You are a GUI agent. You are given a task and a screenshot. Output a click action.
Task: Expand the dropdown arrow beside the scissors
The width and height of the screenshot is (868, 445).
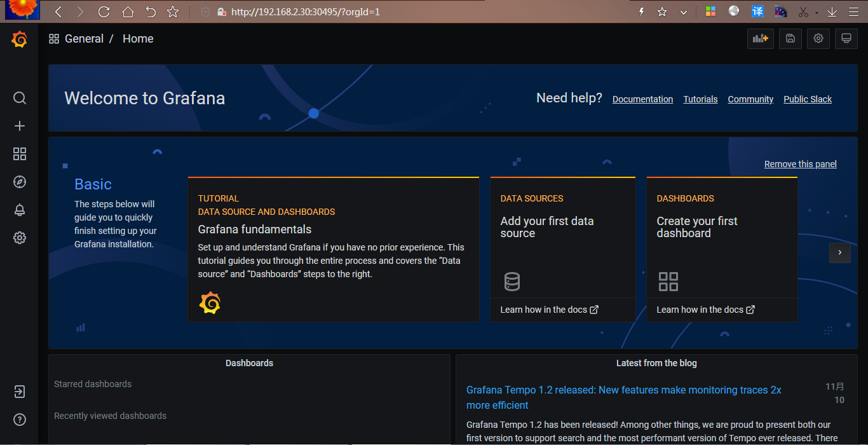point(817,13)
